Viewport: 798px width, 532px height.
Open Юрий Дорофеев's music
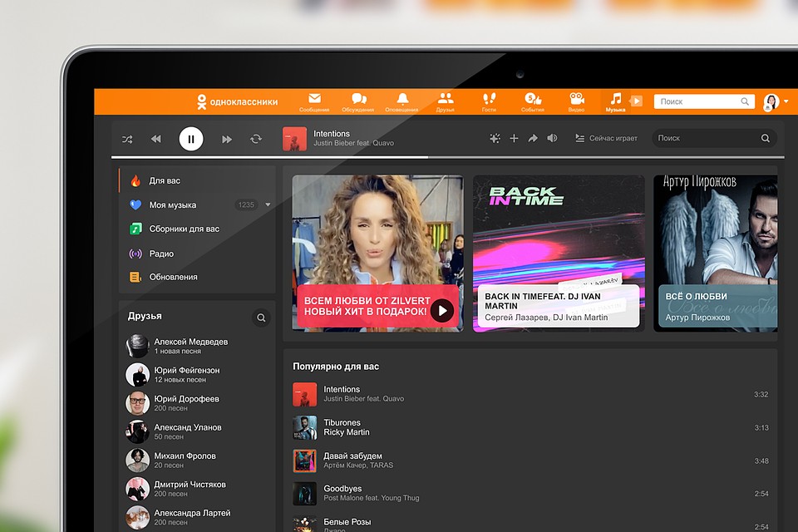(198, 403)
